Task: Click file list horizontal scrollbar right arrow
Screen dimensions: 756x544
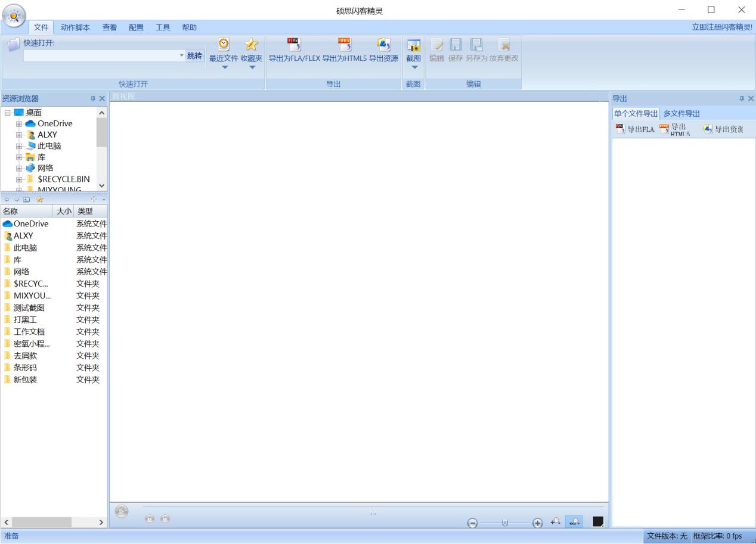Action: tap(100, 523)
